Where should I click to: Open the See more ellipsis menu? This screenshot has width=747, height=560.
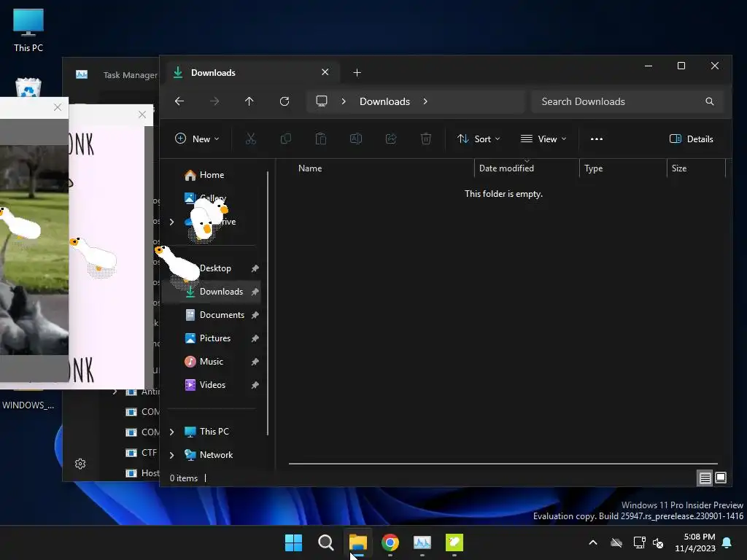(x=597, y=139)
